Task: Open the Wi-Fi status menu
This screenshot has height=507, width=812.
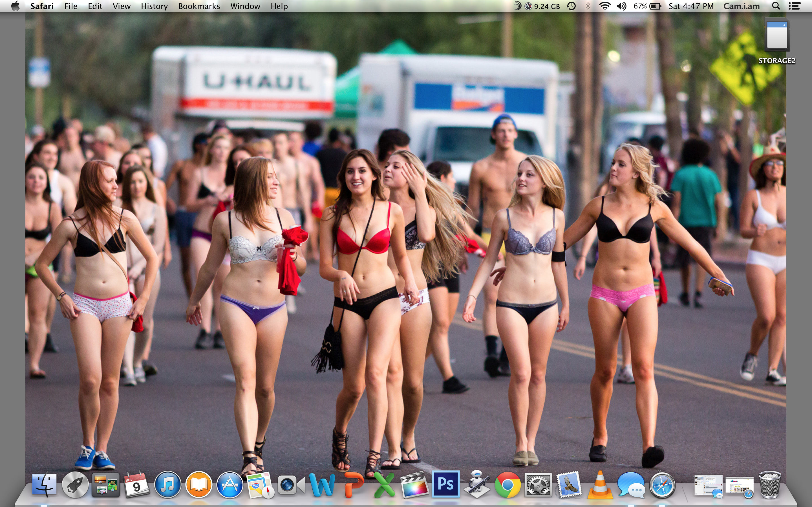Action: coord(605,6)
